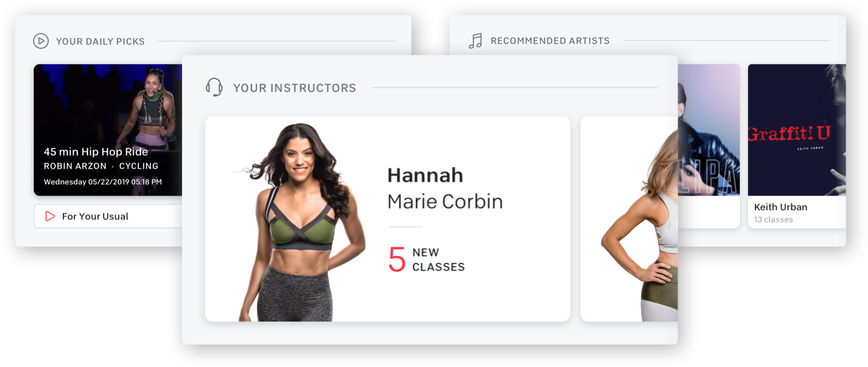868x367 pixels.
Task: Click the Recommended Artists section heading
Action: coord(550,41)
